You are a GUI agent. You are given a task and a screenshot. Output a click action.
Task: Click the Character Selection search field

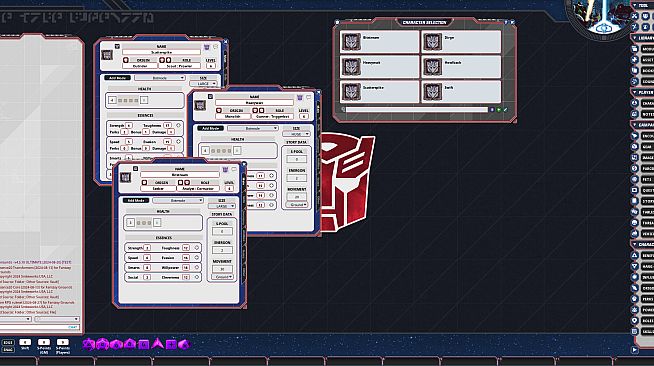click(x=417, y=110)
